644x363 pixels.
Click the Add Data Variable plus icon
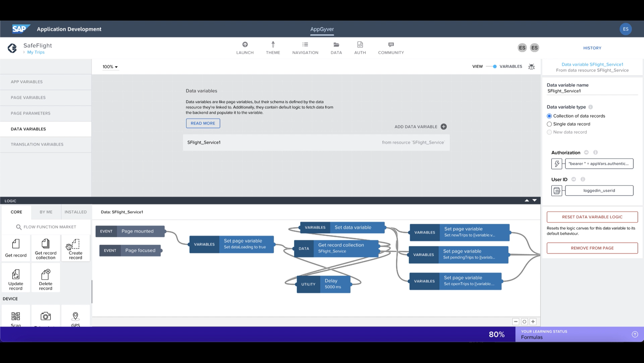[x=444, y=127]
